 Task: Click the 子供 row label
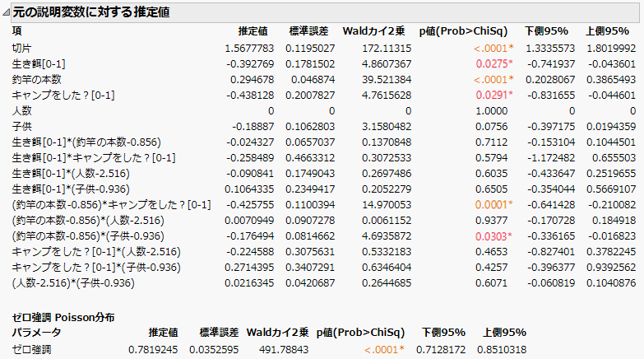(x=21, y=126)
